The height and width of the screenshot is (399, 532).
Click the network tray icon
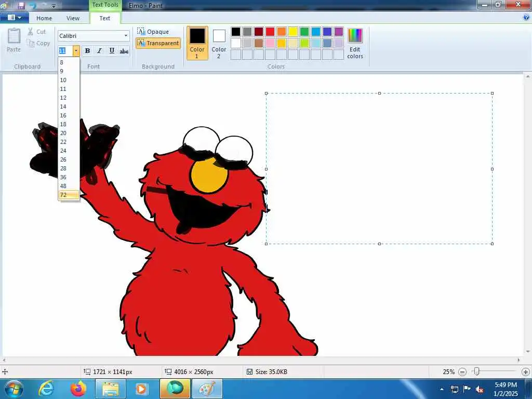[454, 389]
